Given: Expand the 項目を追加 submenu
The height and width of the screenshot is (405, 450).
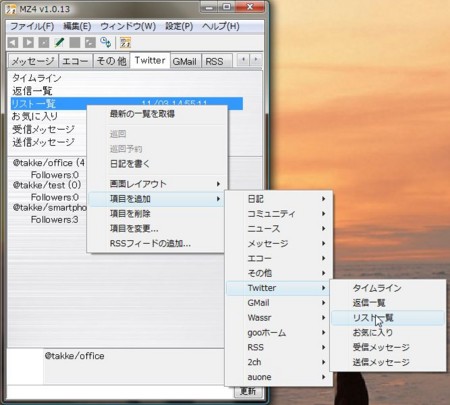Looking at the screenshot, I should [157, 199].
